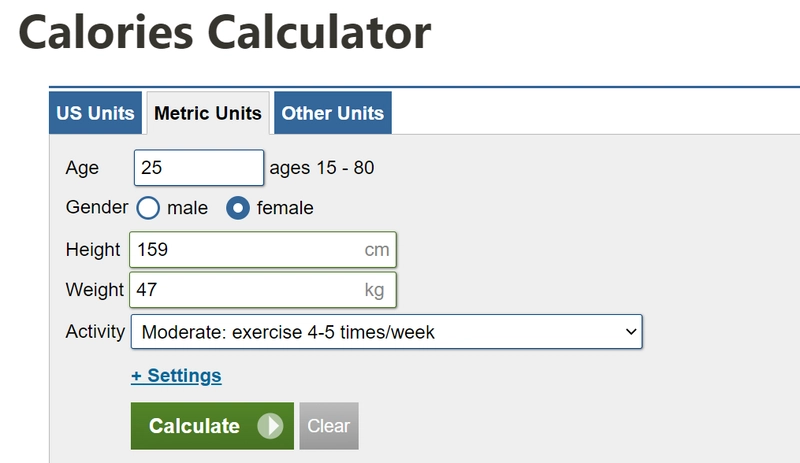Open the Activity level dropdown
Viewport: 800px width, 463px height.
coord(386,332)
